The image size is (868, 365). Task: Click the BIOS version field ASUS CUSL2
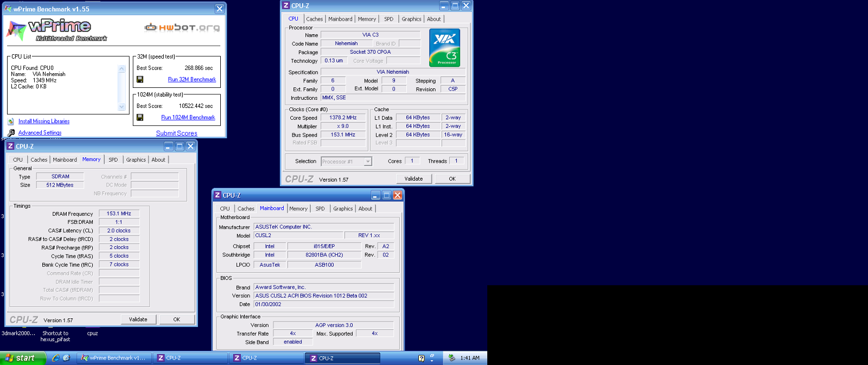tap(324, 296)
